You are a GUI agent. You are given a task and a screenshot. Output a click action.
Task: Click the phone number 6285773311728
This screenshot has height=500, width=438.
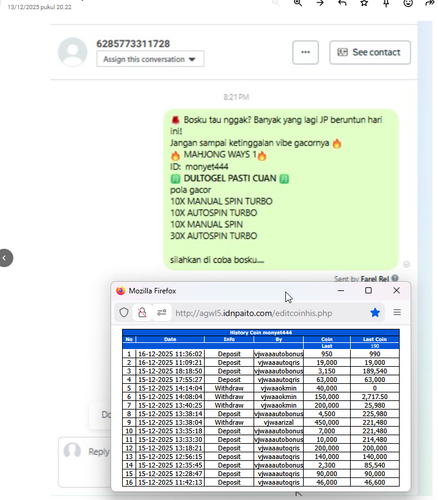(133, 43)
